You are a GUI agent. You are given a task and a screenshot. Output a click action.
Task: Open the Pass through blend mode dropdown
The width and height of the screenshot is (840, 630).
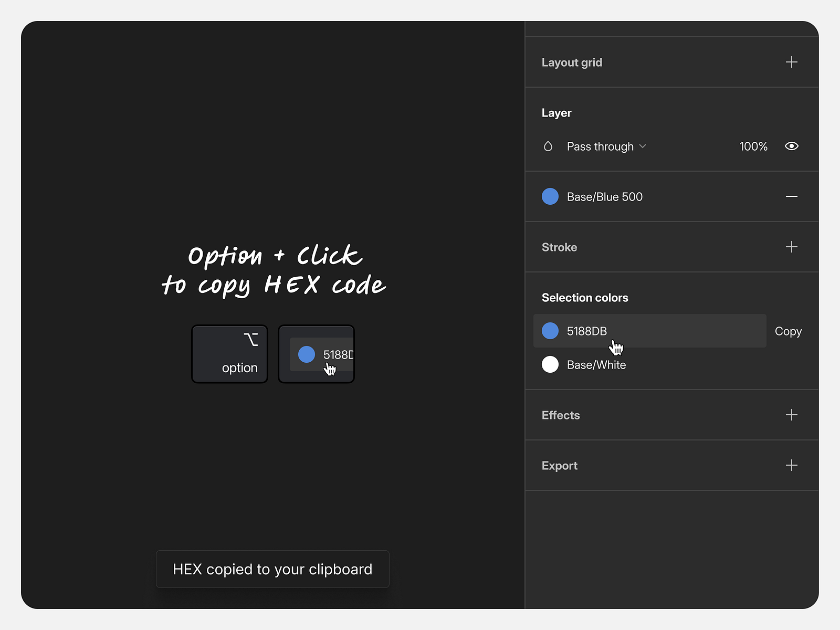coord(606,146)
